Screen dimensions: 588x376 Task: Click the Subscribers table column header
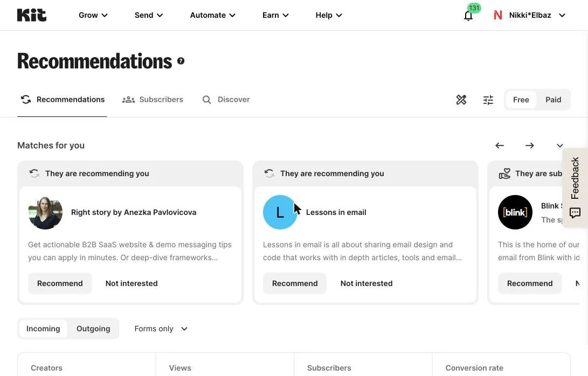coord(329,368)
